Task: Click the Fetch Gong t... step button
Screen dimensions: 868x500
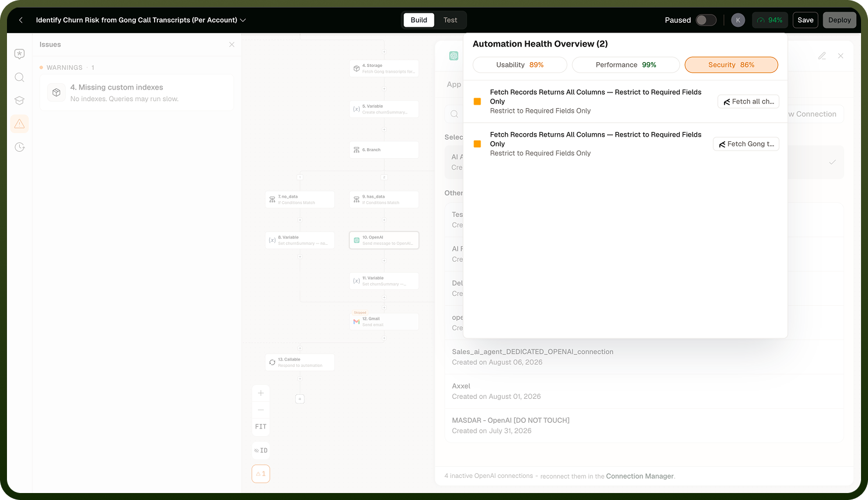Action: click(746, 144)
